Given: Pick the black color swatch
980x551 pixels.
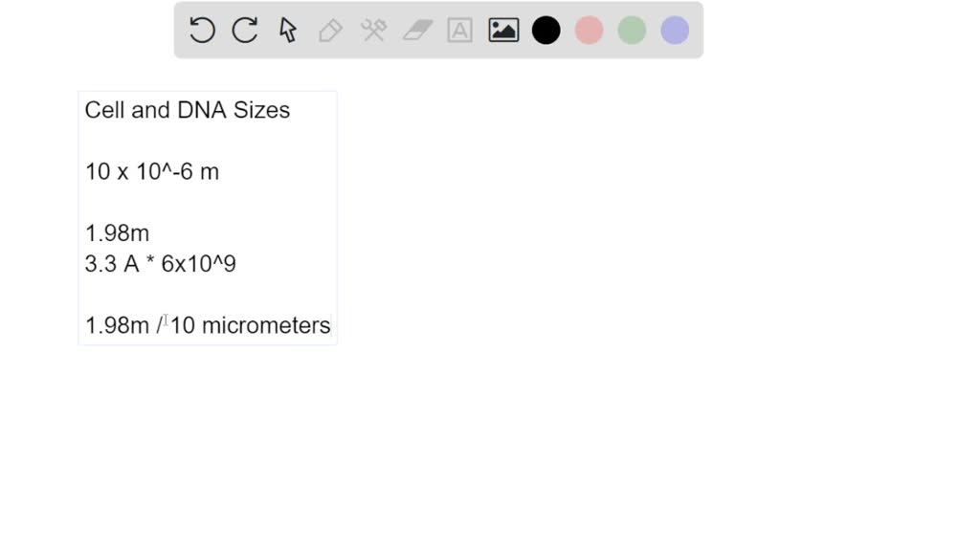Looking at the screenshot, I should pos(546,31).
